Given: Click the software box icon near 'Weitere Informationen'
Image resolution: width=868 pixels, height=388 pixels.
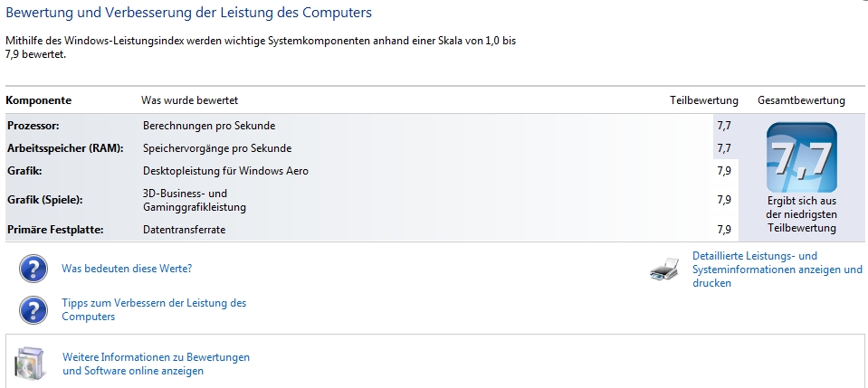Looking at the screenshot, I should [x=27, y=362].
